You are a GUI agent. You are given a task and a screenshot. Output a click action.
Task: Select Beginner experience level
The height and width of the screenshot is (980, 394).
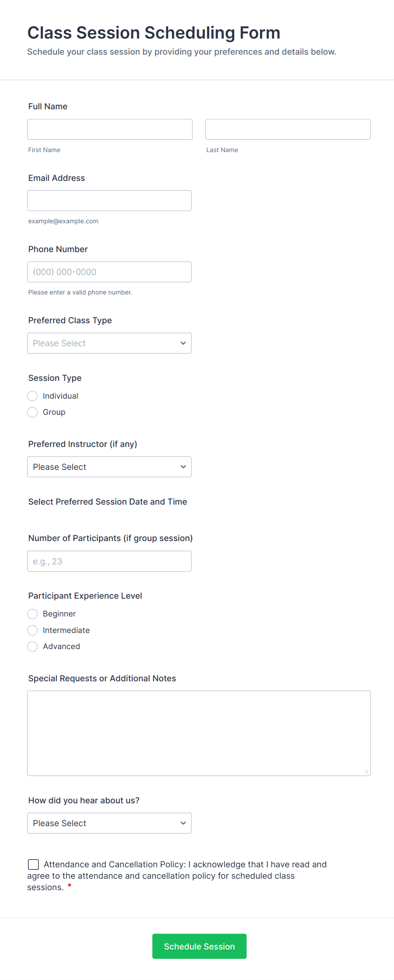pyautogui.click(x=33, y=614)
